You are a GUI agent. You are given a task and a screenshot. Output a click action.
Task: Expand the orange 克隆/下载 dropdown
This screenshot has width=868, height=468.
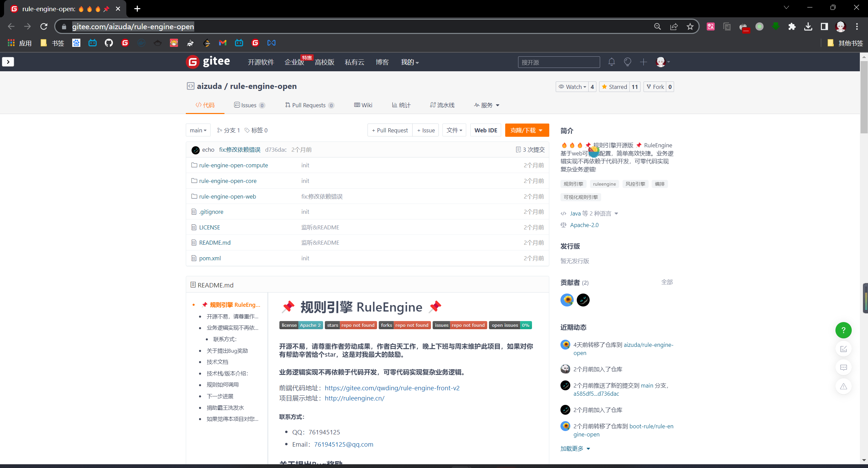point(527,130)
